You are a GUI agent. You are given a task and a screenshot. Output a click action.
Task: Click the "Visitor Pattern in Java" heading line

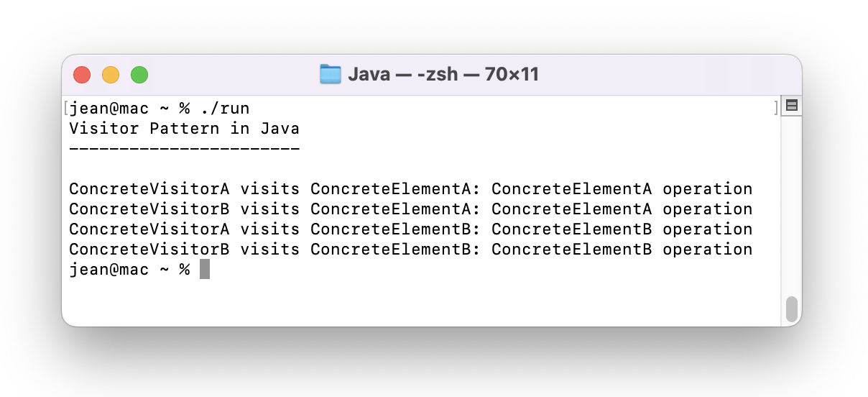pos(185,129)
